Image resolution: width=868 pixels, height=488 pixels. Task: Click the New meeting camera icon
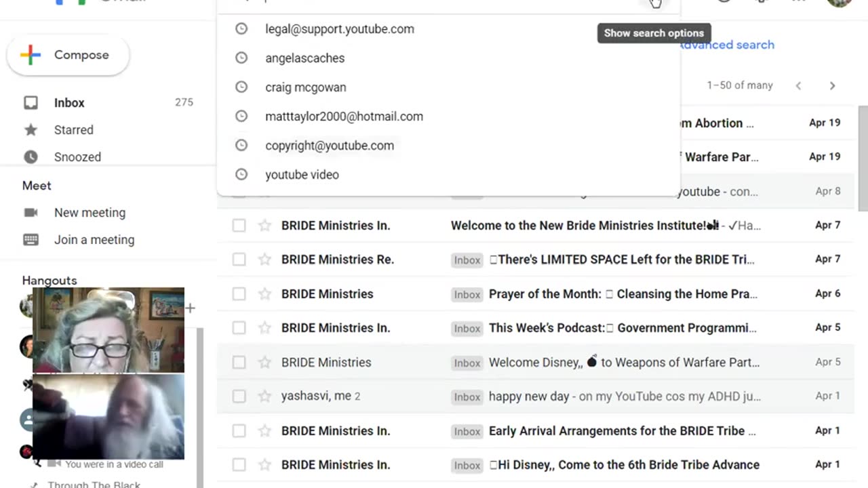click(31, 213)
